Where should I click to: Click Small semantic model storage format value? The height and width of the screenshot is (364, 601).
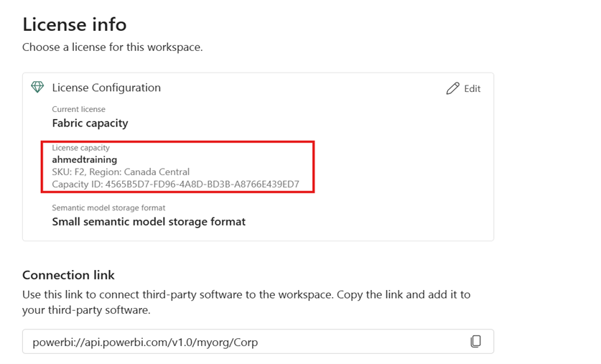pyautogui.click(x=149, y=222)
